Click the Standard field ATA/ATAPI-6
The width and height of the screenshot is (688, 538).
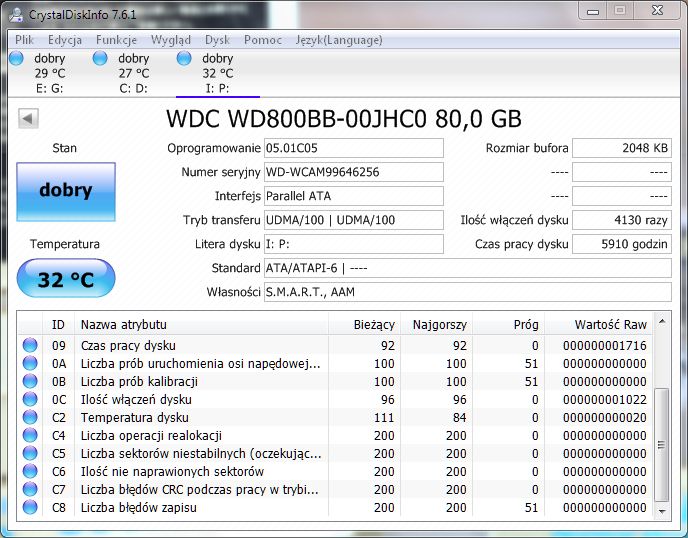click(468, 268)
